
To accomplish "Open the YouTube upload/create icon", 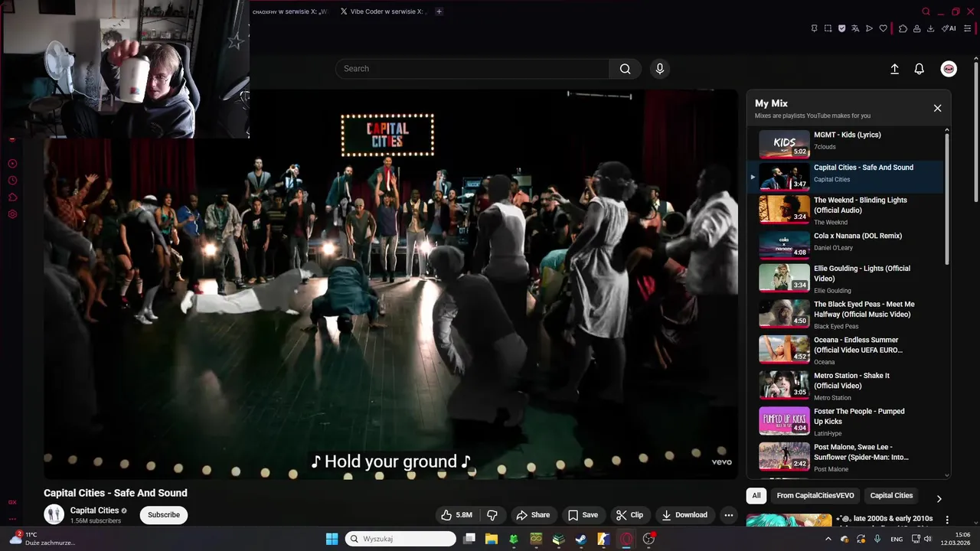I will pyautogui.click(x=894, y=69).
